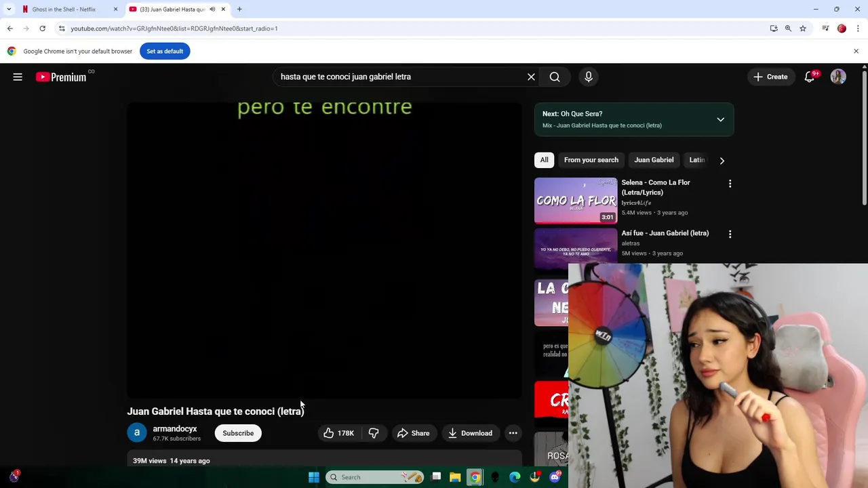Dismiss the default browser infobar

(856, 51)
